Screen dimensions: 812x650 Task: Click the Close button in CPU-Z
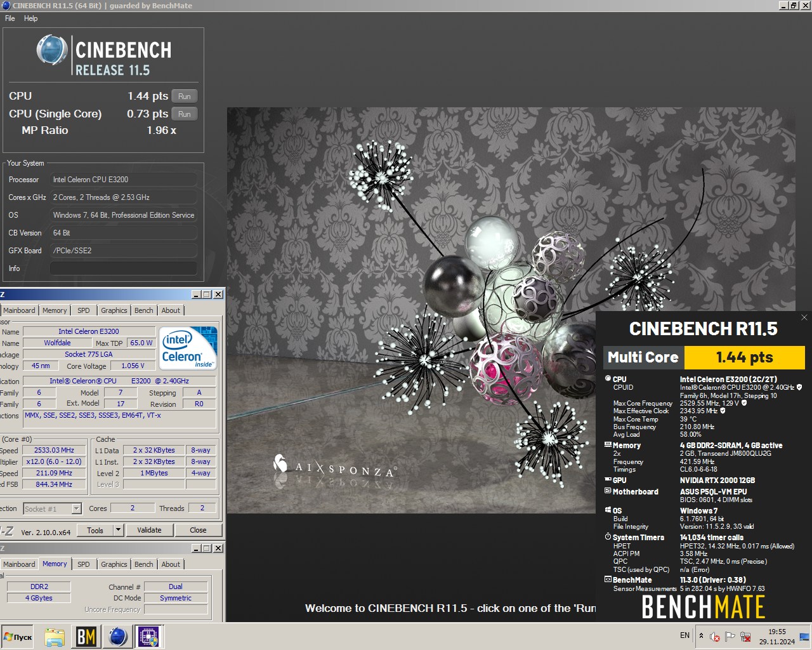coord(198,530)
